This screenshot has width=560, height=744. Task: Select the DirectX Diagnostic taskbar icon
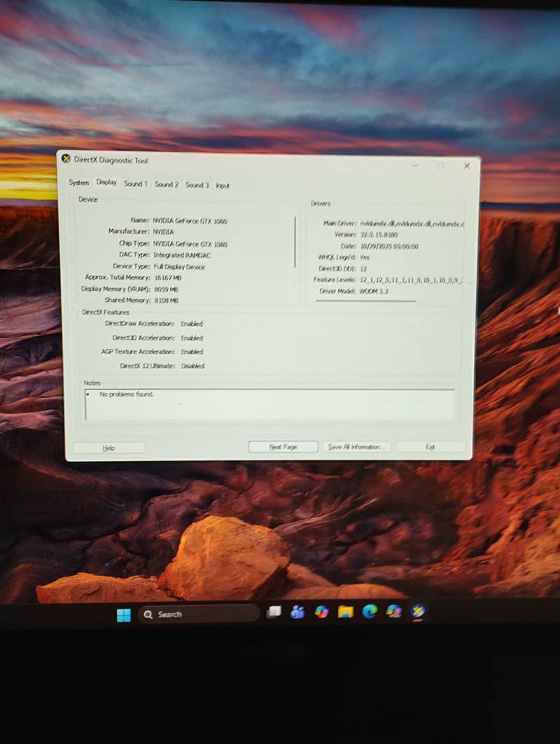[418, 611]
